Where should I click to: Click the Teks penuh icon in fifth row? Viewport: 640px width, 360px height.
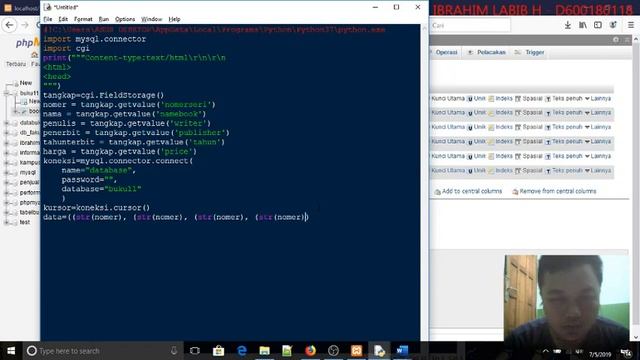coord(548,156)
